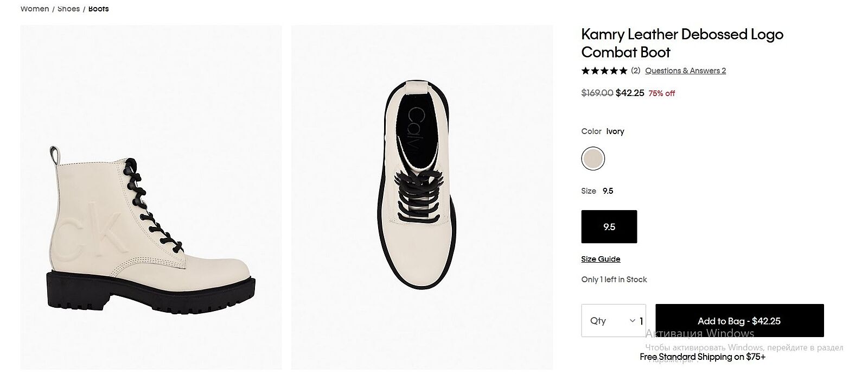This screenshot has width=868, height=374.
Task: Click the five-star rating icons
Action: (604, 71)
